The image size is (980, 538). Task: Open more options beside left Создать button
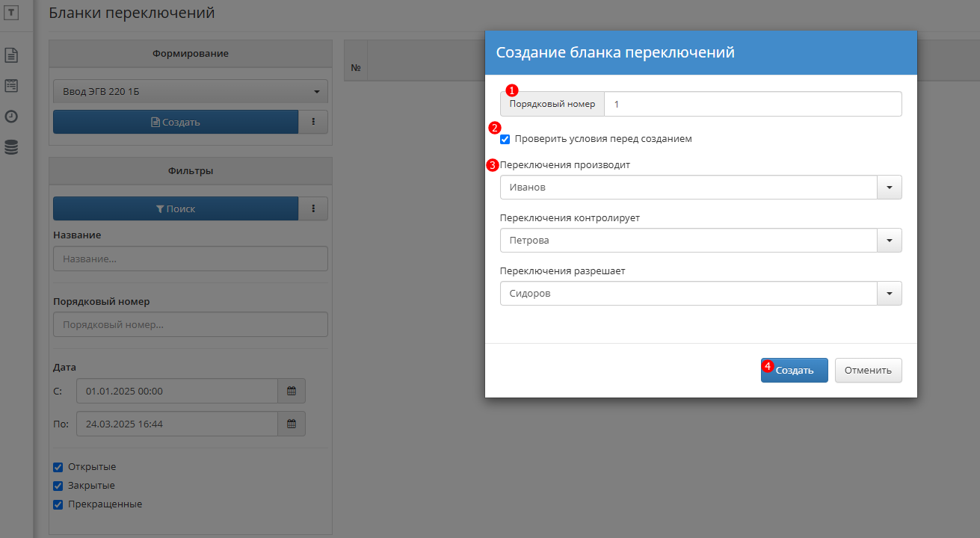313,122
